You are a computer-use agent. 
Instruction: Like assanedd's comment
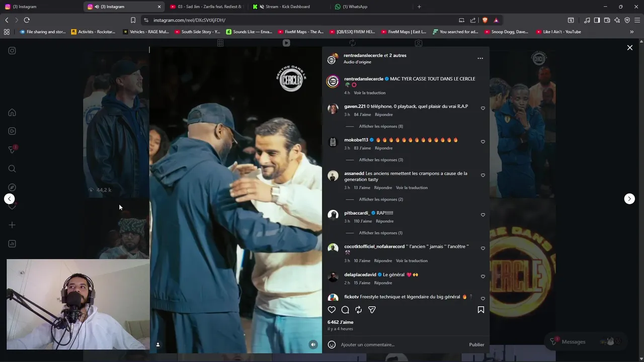click(x=483, y=175)
